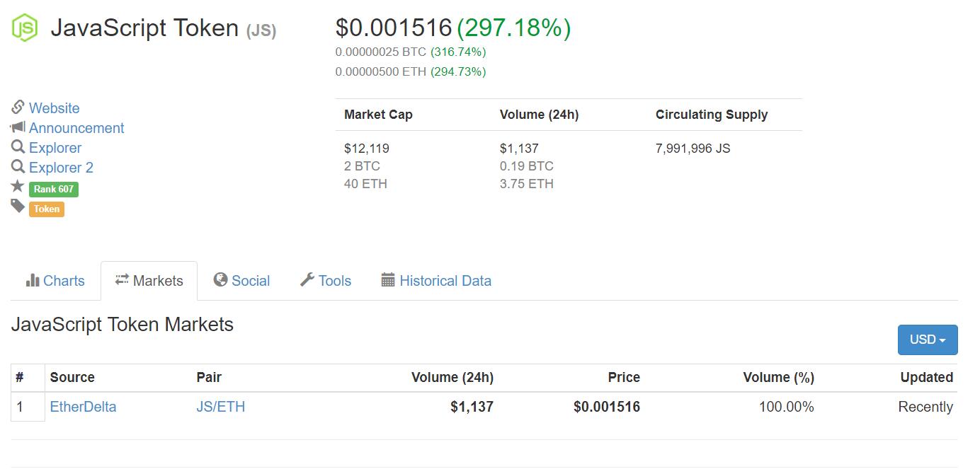Click the magnifier icon next to Explorer

coord(18,147)
